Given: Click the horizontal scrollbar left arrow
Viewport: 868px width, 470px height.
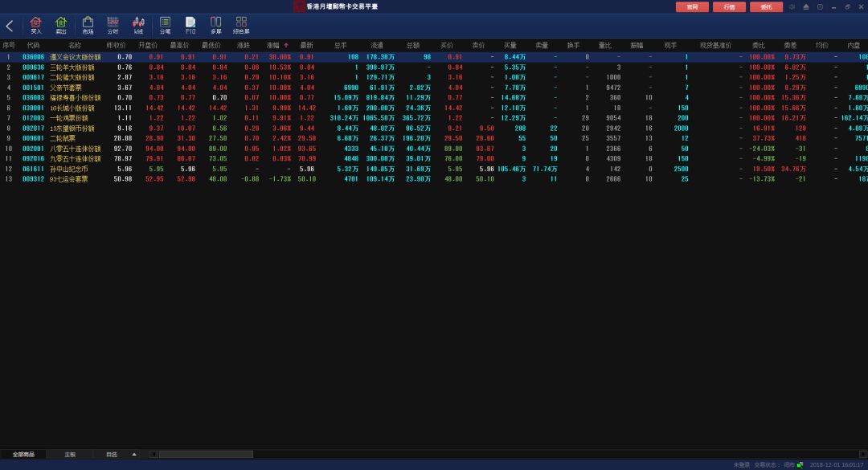Looking at the screenshot, I should point(154,455).
